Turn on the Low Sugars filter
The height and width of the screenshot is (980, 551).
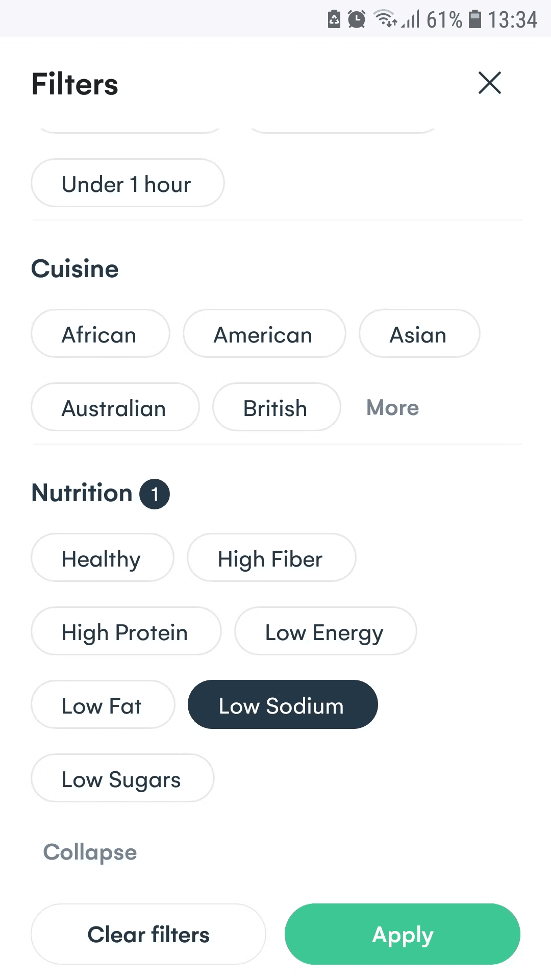click(x=122, y=778)
